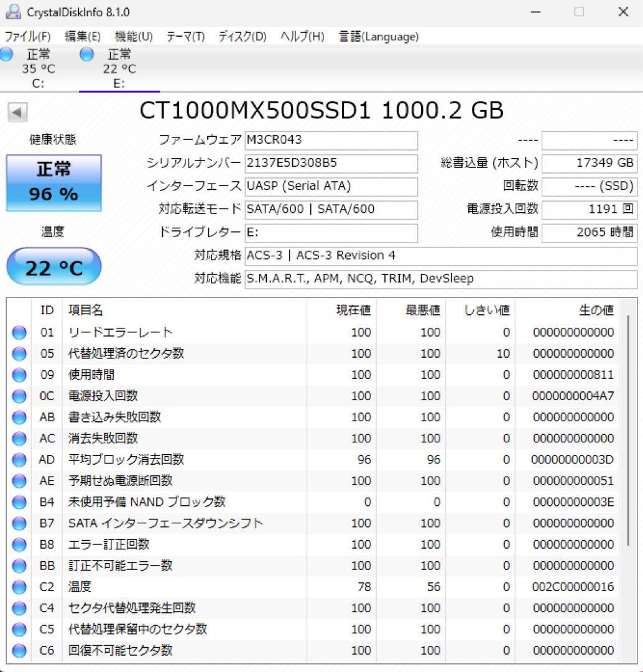Click the blue status circle above E: drive
The image size is (643, 672).
click(x=86, y=54)
